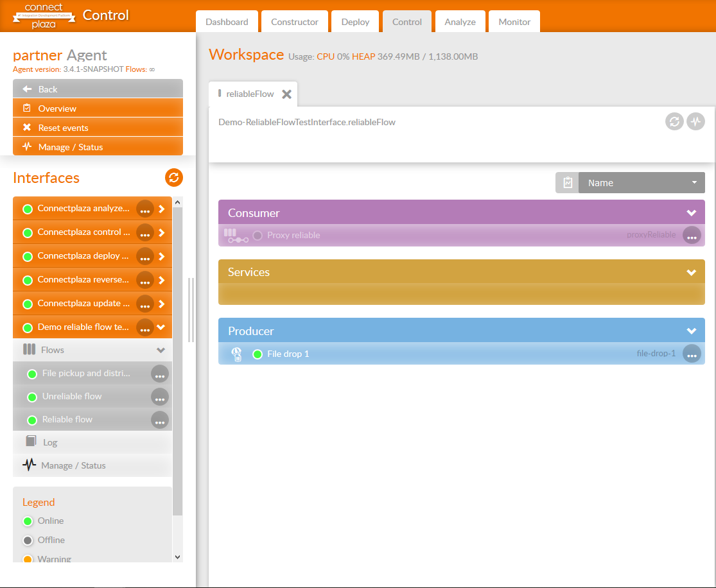Open options menu for Proxy reliable

[x=692, y=236]
